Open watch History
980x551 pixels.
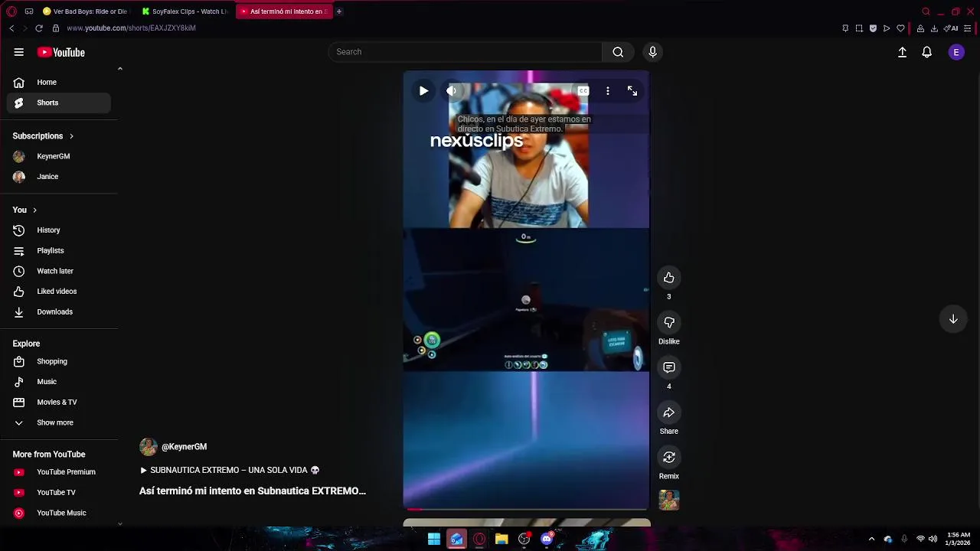click(59, 230)
